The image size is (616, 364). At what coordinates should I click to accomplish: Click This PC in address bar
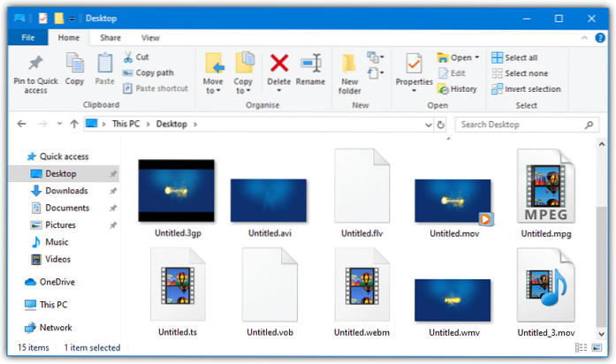[125, 124]
